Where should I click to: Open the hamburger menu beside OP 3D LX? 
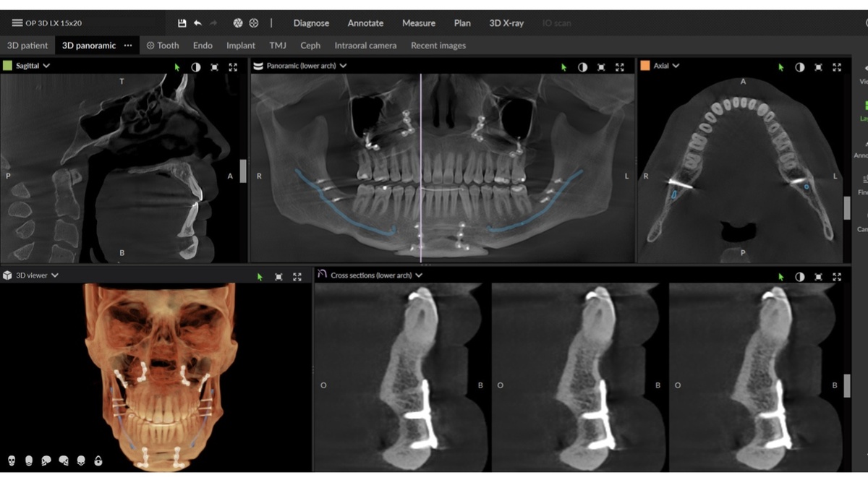click(17, 23)
